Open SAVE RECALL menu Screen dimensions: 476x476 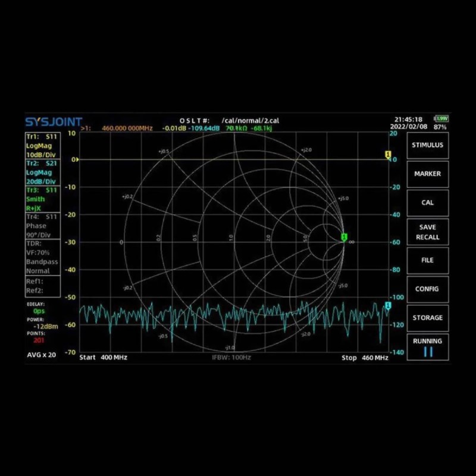427,232
